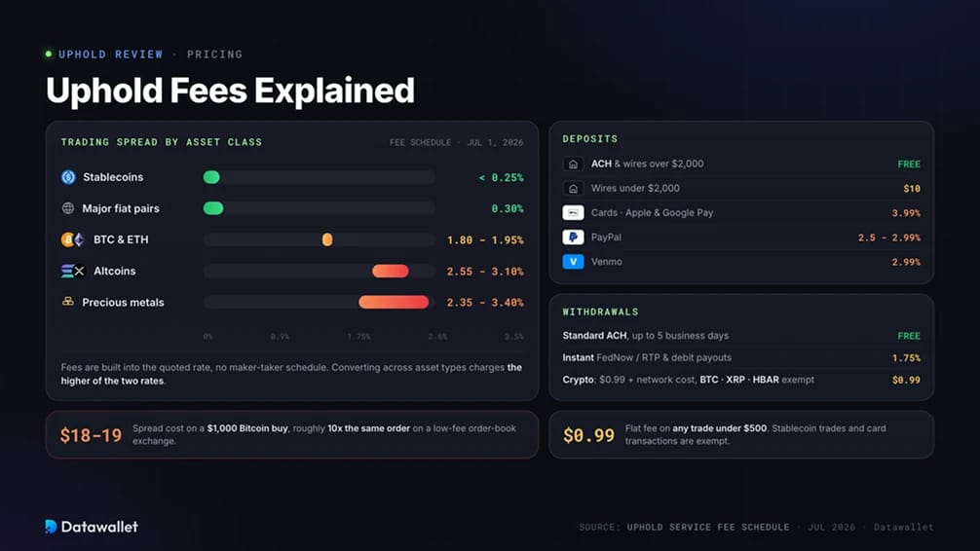Click the Uphold Service Fee Schedule source text
The image size is (980, 551).
pyautogui.click(x=708, y=528)
